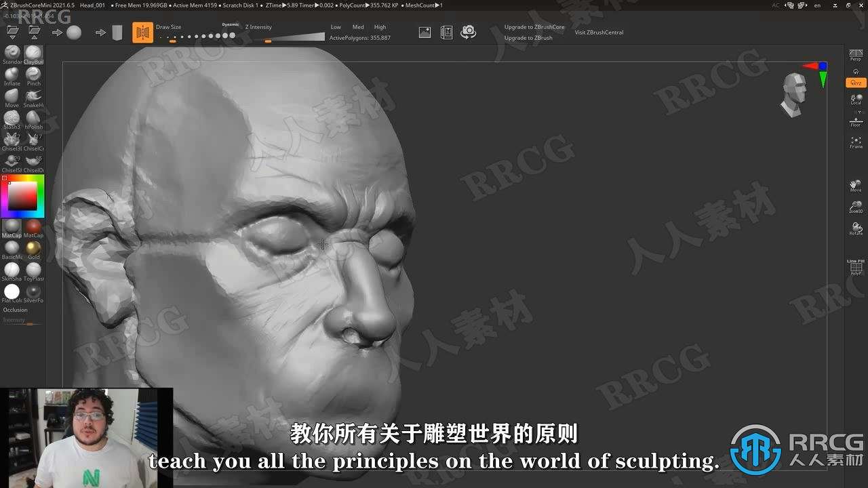Apply the ToyPlastic material

tap(33, 272)
